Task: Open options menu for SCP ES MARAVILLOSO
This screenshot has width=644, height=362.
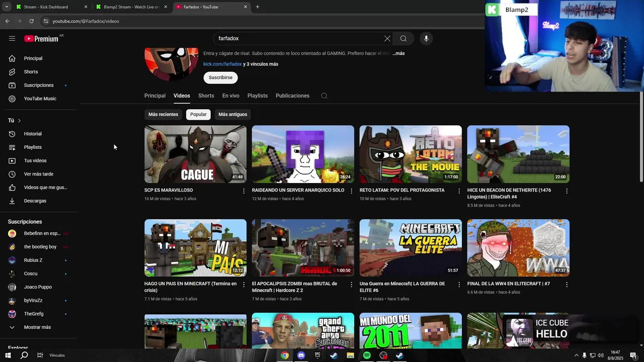Action: point(244,191)
